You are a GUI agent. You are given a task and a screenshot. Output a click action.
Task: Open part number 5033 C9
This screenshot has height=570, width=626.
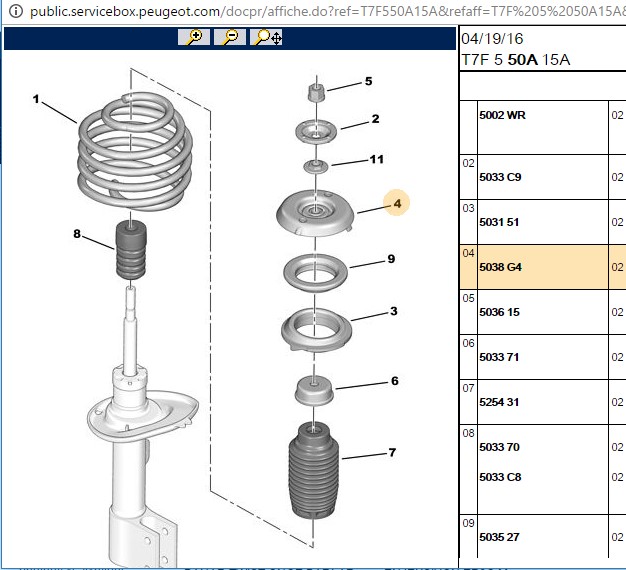point(500,177)
